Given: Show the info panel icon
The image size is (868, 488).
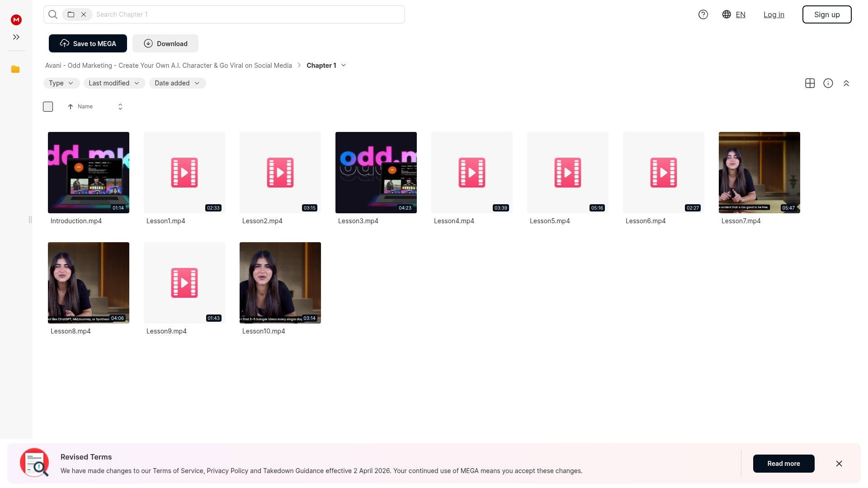Looking at the screenshot, I should (828, 83).
